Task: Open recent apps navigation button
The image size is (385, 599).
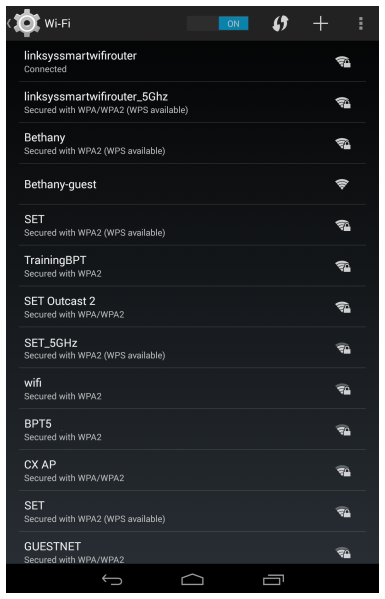Action: coord(273,580)
